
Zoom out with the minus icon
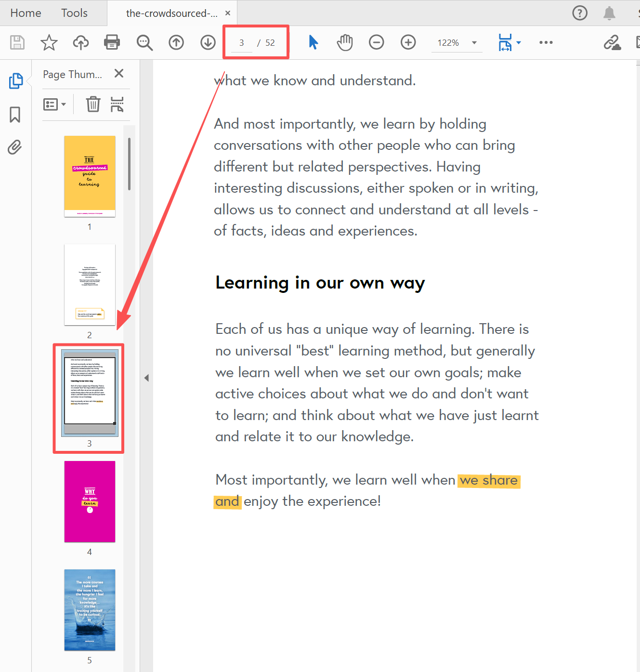[376, 42]
